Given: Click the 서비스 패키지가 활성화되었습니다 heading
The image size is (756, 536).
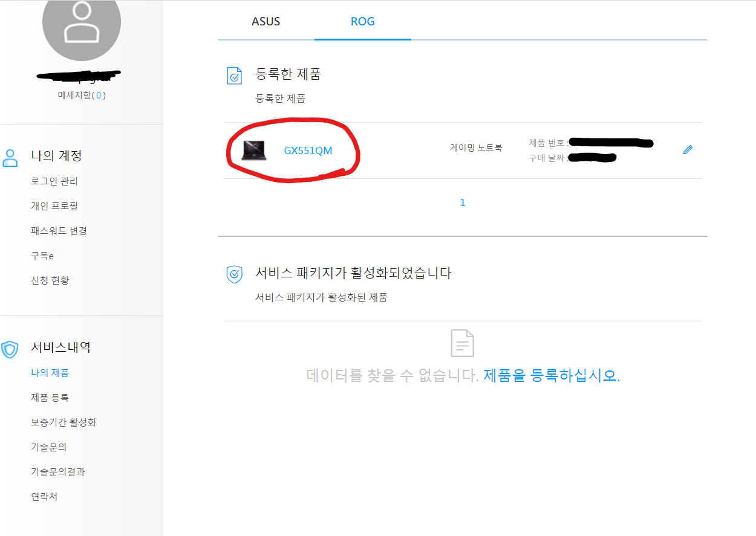Looking at the screenshot, I should [354, 273].
